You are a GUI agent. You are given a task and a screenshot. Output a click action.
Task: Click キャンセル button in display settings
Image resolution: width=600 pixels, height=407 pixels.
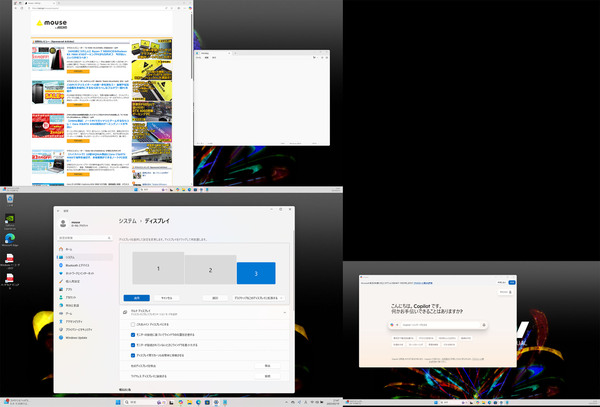[x=166, y=298]
